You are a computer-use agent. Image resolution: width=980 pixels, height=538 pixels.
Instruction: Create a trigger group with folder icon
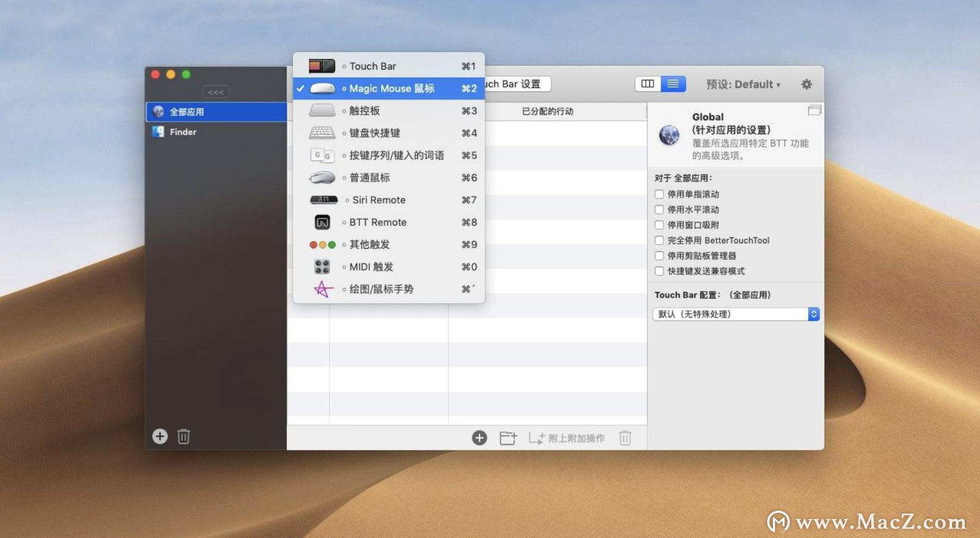pyautogui.click(x=508, y=437)
